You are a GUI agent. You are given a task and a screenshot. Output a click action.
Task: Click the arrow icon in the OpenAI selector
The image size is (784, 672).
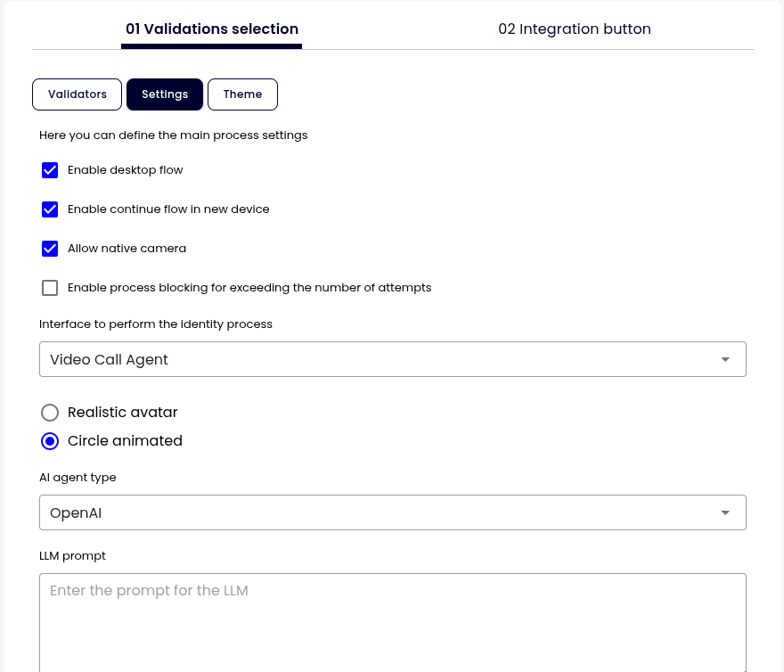pos(725,512)
